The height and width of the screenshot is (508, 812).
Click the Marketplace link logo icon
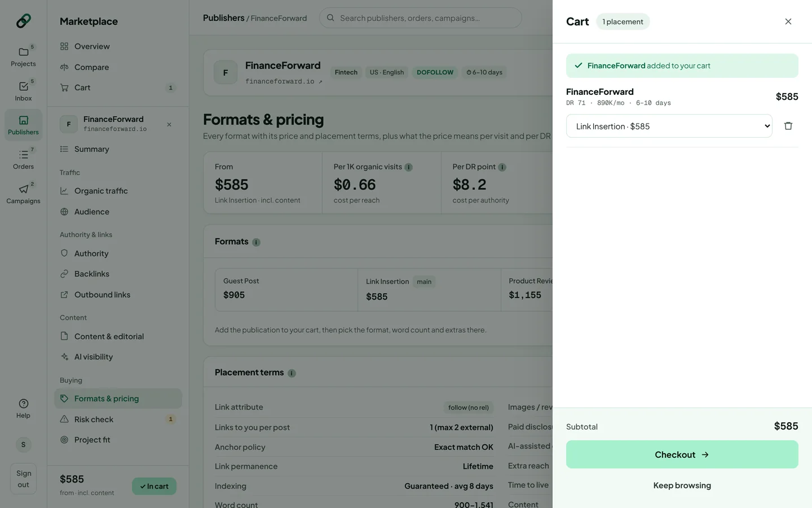23,21
